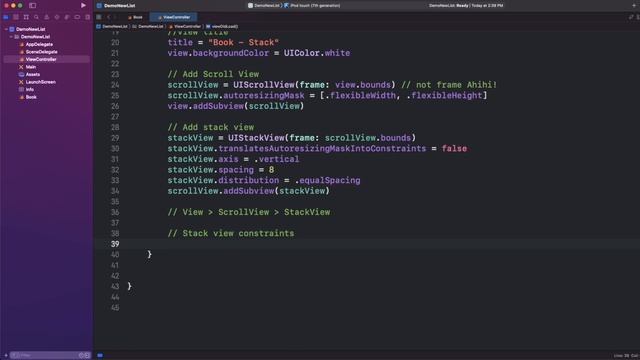Open SceneDelegate file in navigator
Screen dimensions: 640x360
click(x=41, y=52)
